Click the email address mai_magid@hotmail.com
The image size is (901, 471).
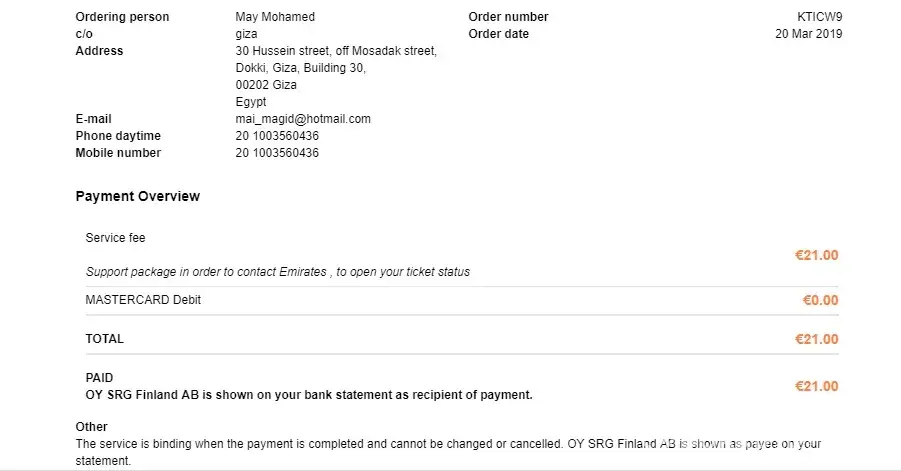coord(303,119)
